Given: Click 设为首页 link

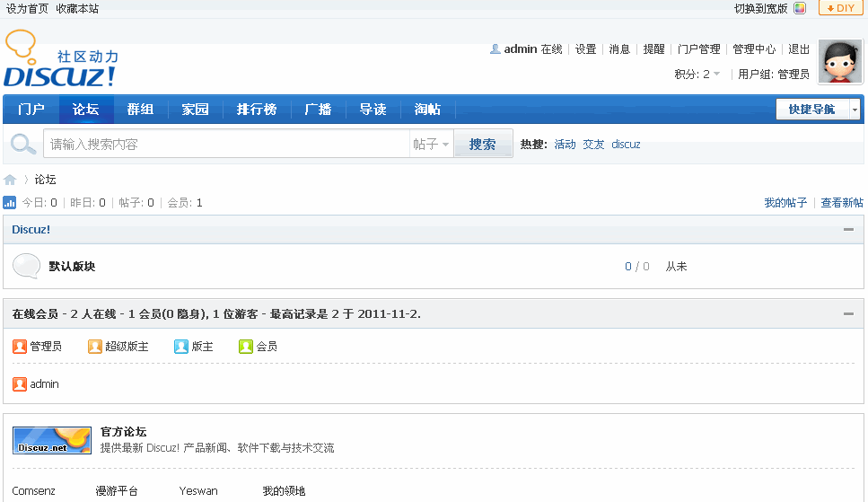Looking at the screenshot, I should (x=27, y=8).
